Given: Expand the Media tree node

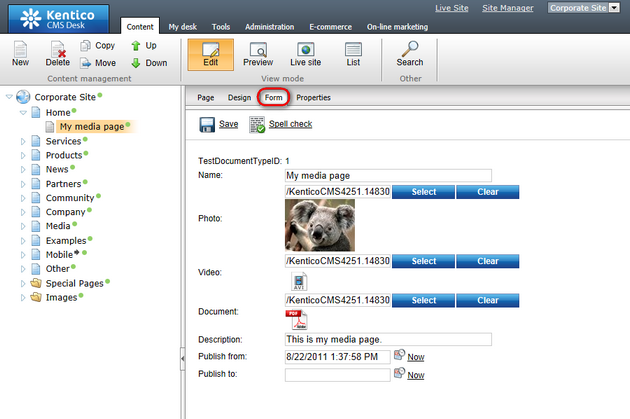Looking at the screenshot, I should pos(23,226).
